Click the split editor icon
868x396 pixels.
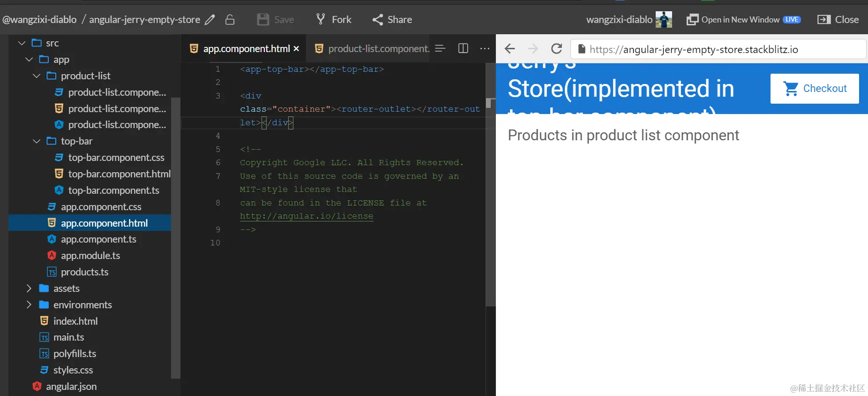(x=463, y=48)
